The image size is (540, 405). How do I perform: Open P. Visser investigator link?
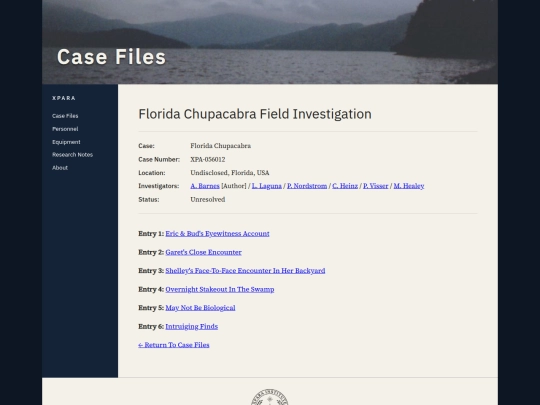tap(375, 186)
